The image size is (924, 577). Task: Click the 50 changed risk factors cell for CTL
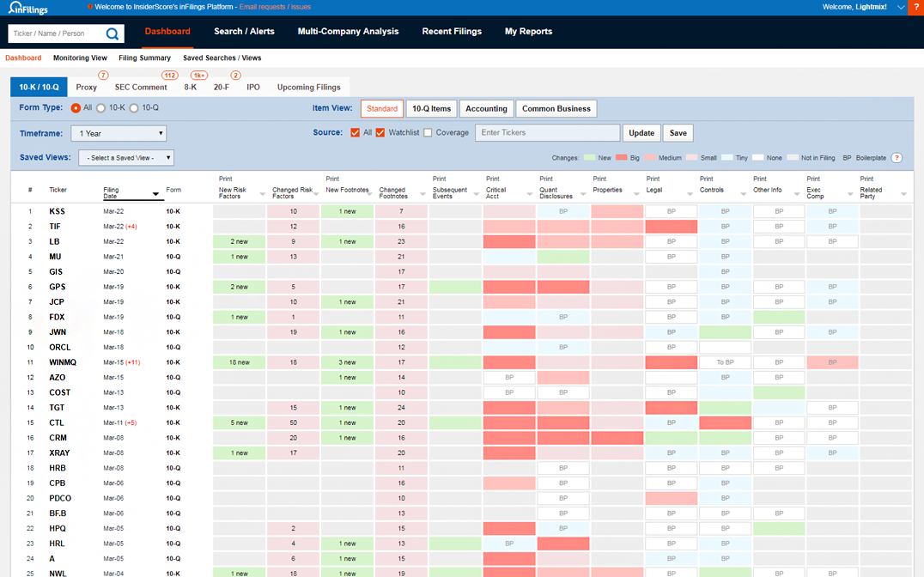(x=293, y=422)
